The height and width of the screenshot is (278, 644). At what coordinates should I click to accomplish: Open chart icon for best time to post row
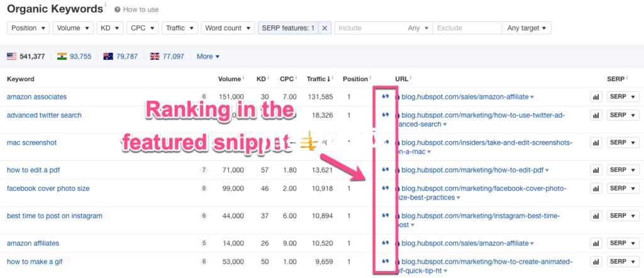pos(595,216)
